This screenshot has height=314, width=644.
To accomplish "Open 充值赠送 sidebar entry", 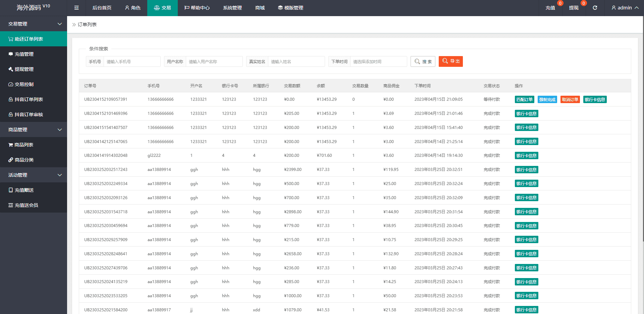I will (x=24, y=190).
